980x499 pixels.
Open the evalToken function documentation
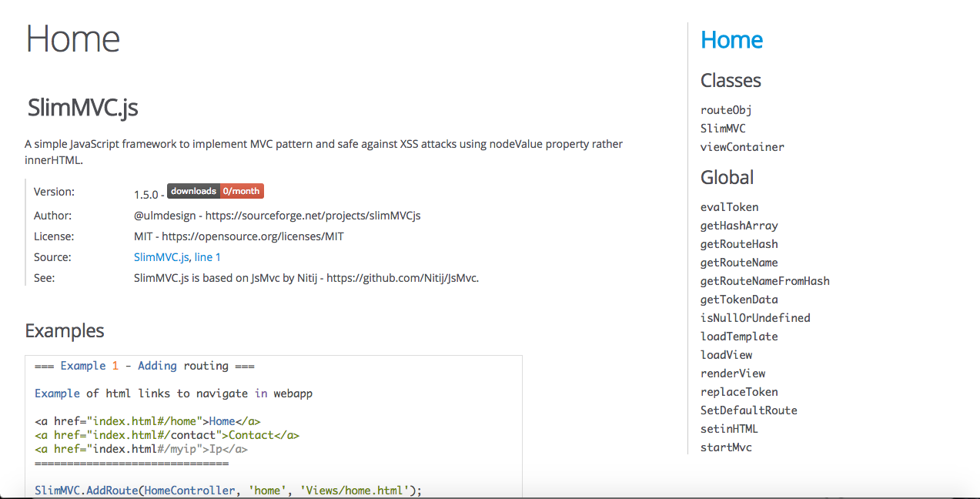tap(728, 206)
